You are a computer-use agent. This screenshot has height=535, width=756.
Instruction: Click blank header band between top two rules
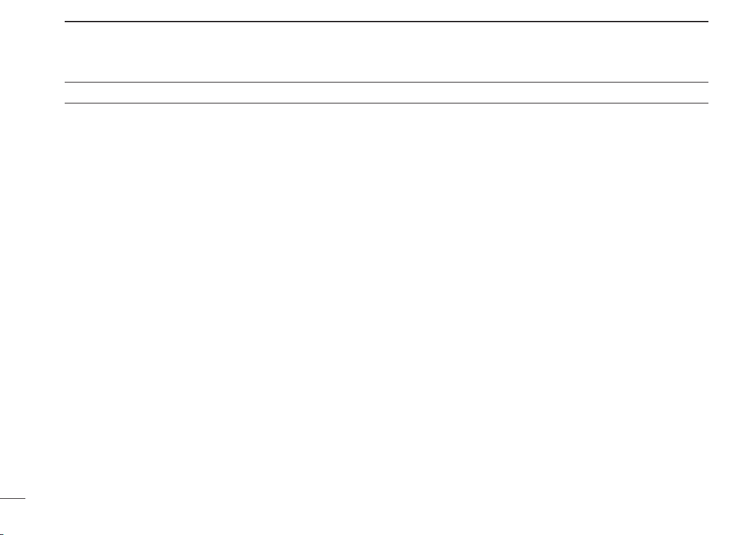click(386, 52)
